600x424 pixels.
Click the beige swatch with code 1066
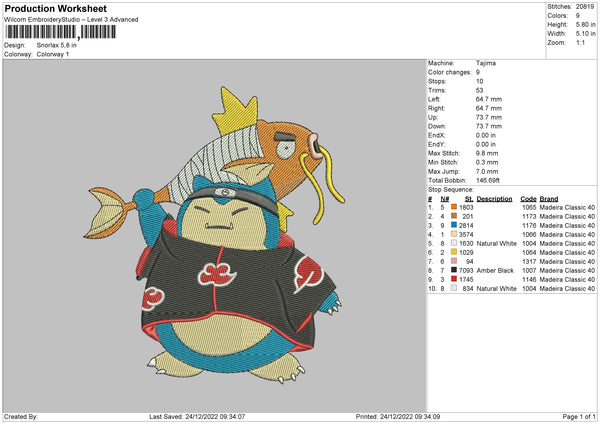click(x=452, y=234)
